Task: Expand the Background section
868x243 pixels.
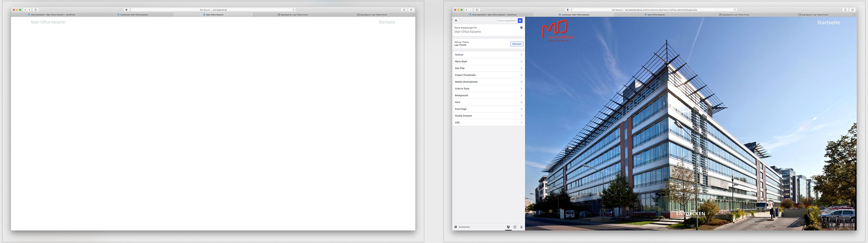Action: 488,95
